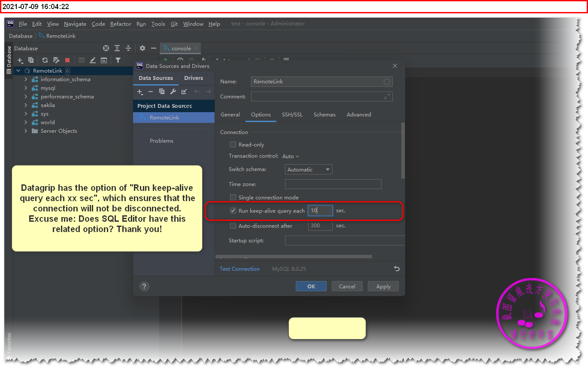The image size is (588, 370).
Task: Jump to query console via QL icon
Action: [104, 61]
